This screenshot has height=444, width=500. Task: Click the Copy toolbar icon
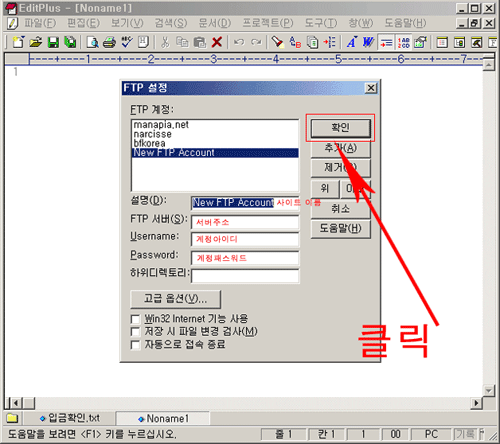tap(182, 42)
